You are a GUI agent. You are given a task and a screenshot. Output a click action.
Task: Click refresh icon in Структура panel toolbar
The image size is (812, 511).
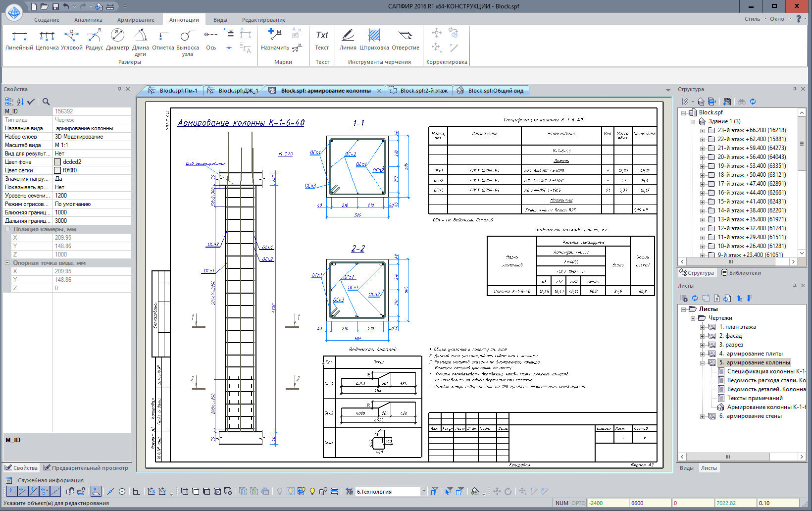click(x=753, y=102)
